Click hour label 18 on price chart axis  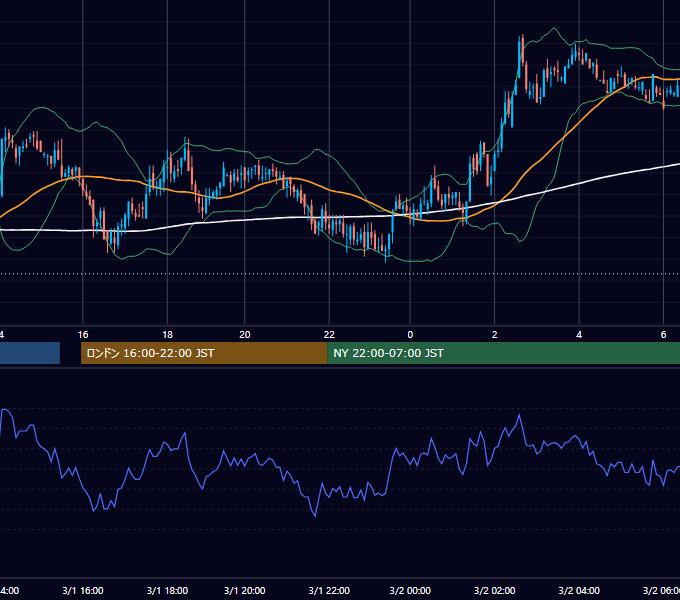pos(167,335)
